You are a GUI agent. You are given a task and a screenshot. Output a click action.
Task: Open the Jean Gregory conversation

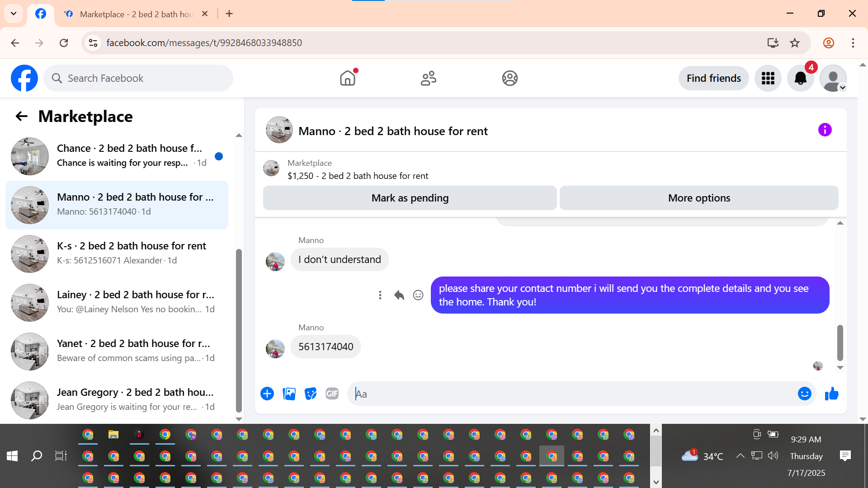pyautogui.click(x=117, y=400)
